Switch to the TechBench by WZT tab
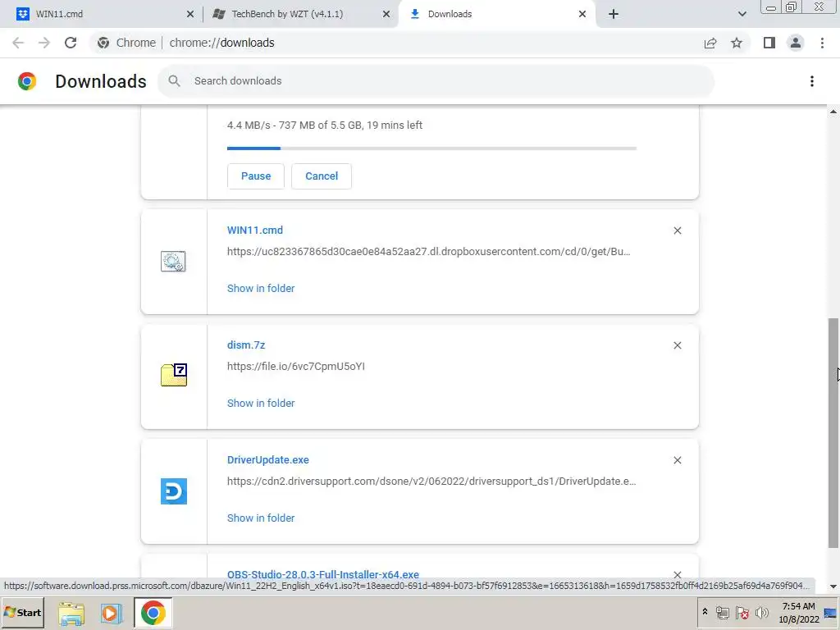 (300, 14)
